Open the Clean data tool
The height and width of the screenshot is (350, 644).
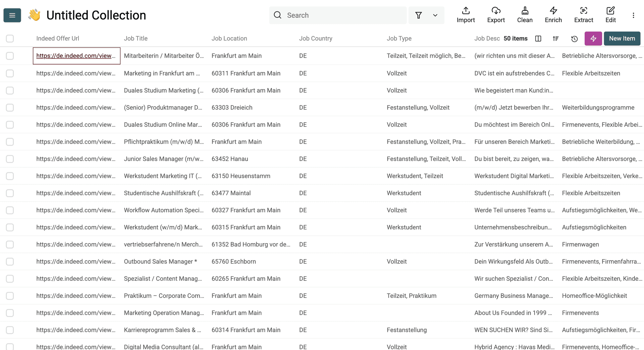tap(525, 15)
